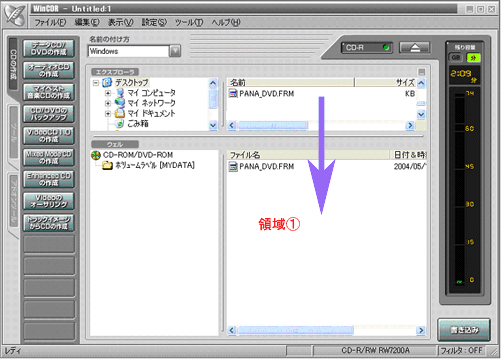Click the explorer file list scroll-up arrow
This screenshot has width=502, height=360.
421,83
